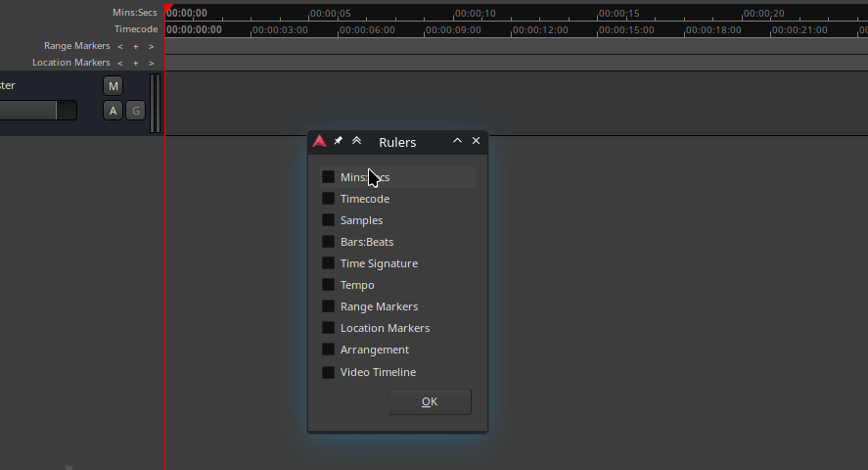Check the Video Timeline option
This screenshot has height=470, width=868.
(329, 372)
